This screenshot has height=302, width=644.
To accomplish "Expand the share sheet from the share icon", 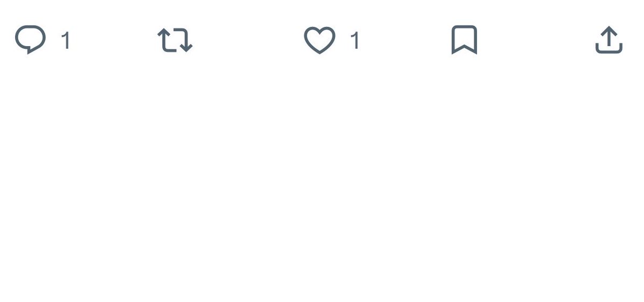I will pyautogui.click(x=609, y=39).
